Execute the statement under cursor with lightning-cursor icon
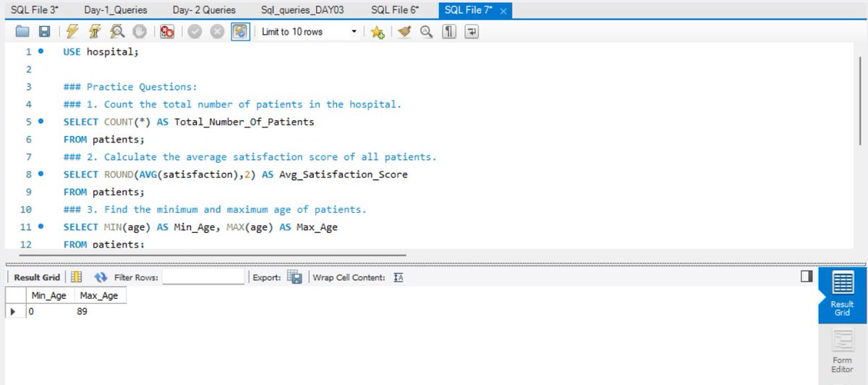 (95, 32)
